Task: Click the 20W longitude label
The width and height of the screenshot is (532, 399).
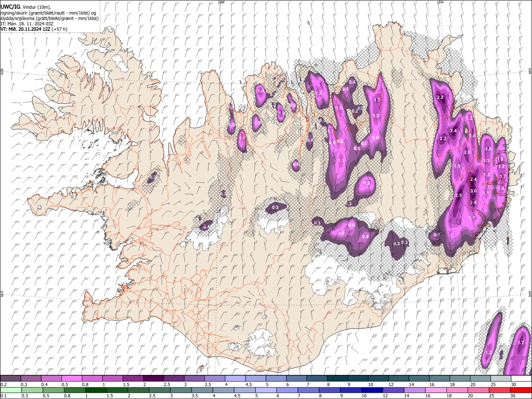Action: [x=221, y=2]
